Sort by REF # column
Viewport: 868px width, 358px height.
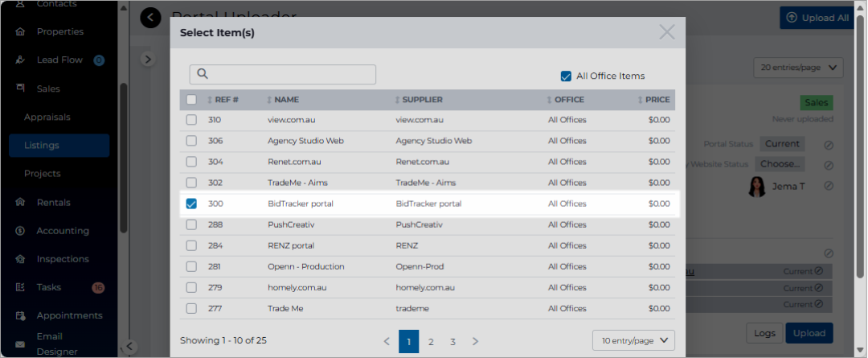tap(223, 100)
